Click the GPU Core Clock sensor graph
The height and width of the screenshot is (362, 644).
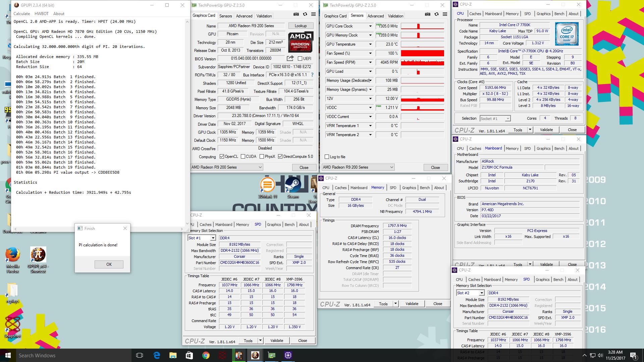point(423,26)
